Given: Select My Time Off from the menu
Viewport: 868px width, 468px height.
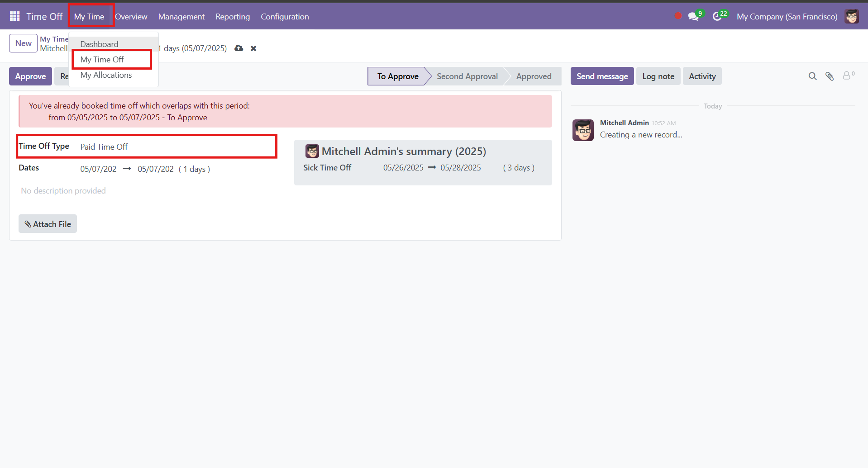Looking at the screenshot, I should [x=101, y=59].
